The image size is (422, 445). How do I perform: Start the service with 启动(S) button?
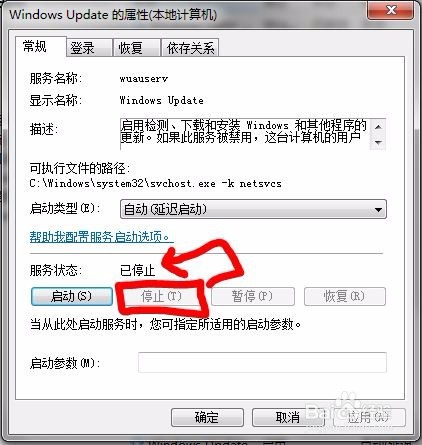pyautogui.click(x=72, y=296)
